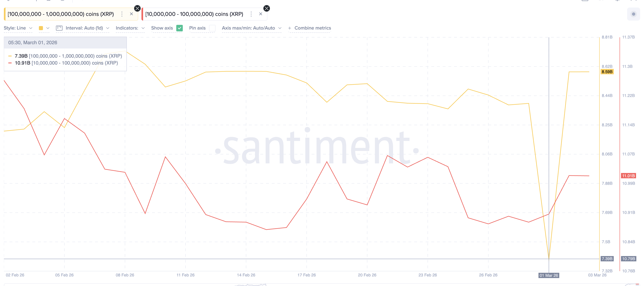Remove the red metric using its X button
The height and width of the screenshot is (286, 644).
tap(261, 14)
